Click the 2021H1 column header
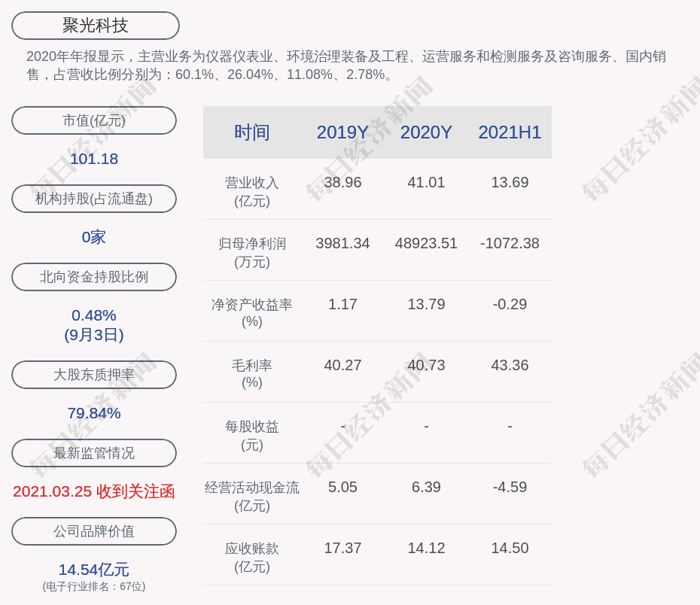The image size is (700, 605). (510, 132)
